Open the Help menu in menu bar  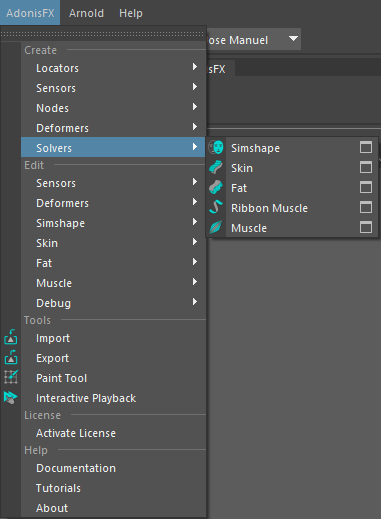(x=131, y=13)
